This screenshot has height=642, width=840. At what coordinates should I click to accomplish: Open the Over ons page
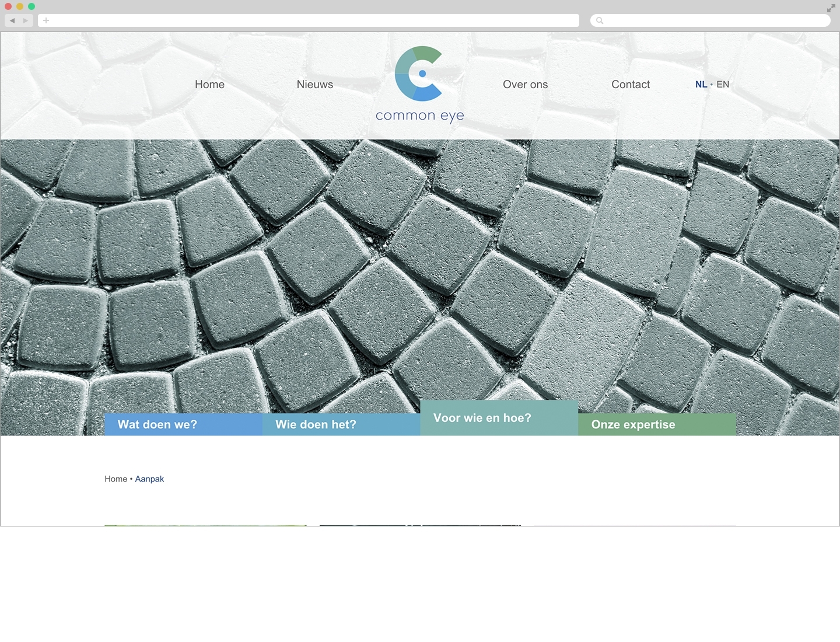coord(525,85)
